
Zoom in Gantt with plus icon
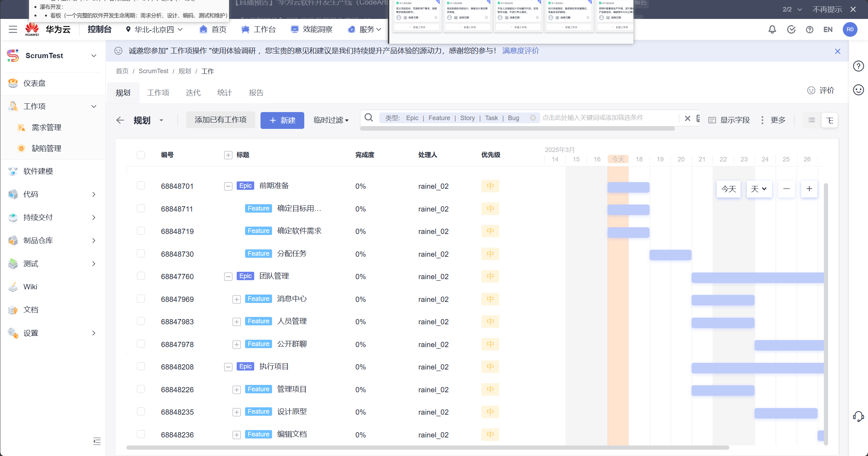pyautogui.click(x=809, y=189)
